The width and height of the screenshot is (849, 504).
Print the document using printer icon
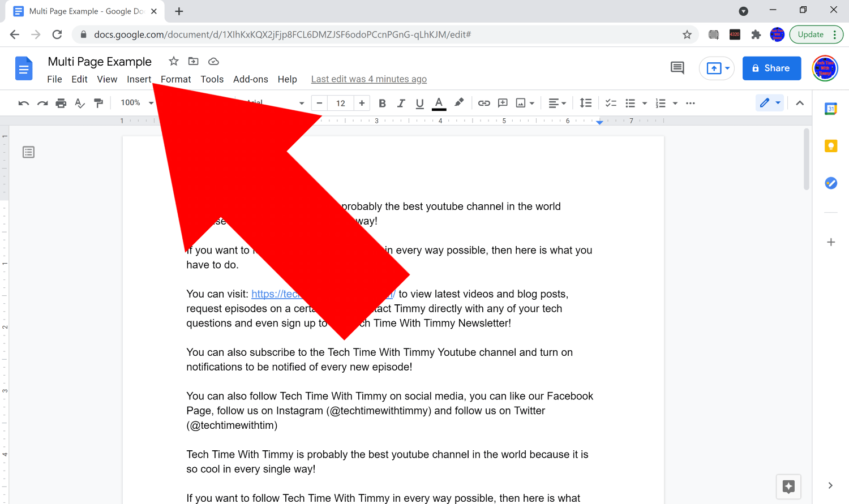click(x=61, y=103)
